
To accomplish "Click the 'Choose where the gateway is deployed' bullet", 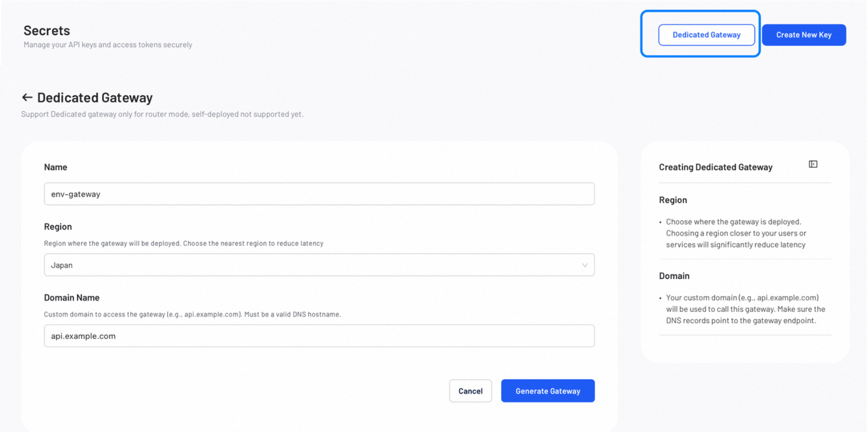I will click(x=736, y=233).
